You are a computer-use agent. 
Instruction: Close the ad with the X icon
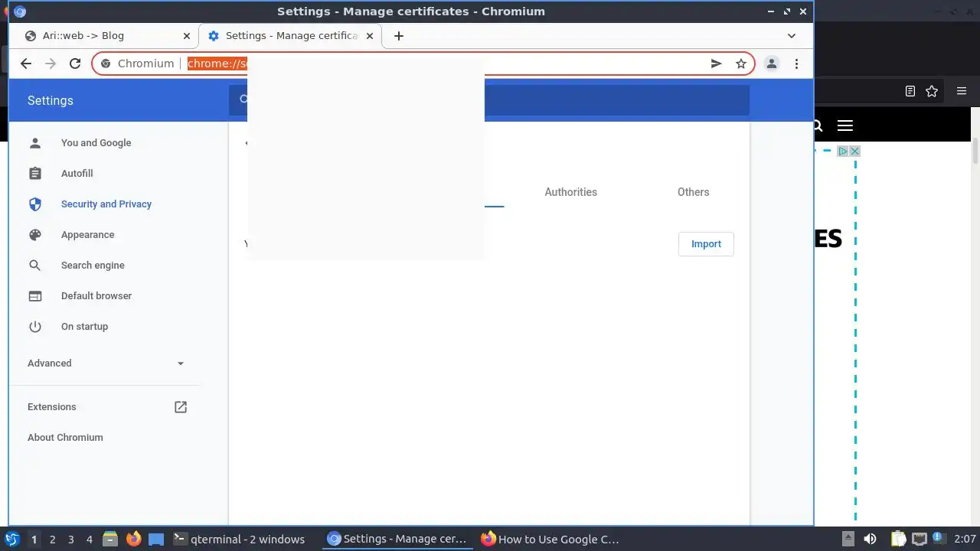[854, 152]
